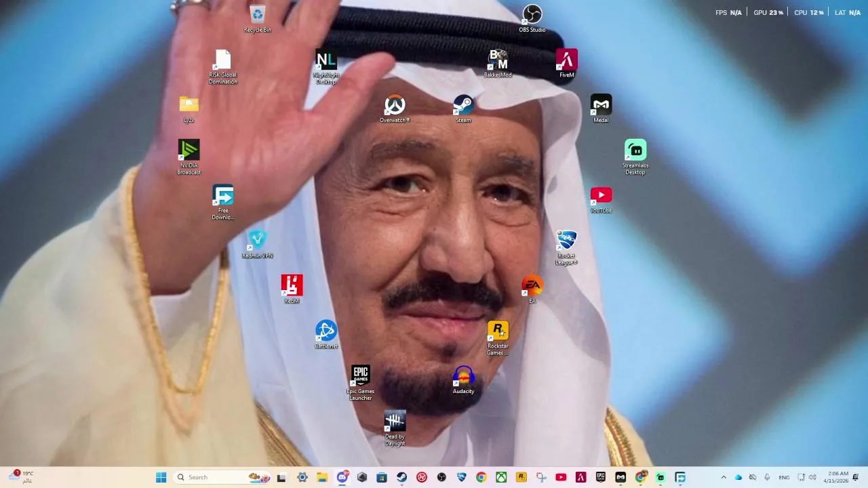Click the Windows Start button
Viewport: 868px width, 488px height.
pos(161,477)
